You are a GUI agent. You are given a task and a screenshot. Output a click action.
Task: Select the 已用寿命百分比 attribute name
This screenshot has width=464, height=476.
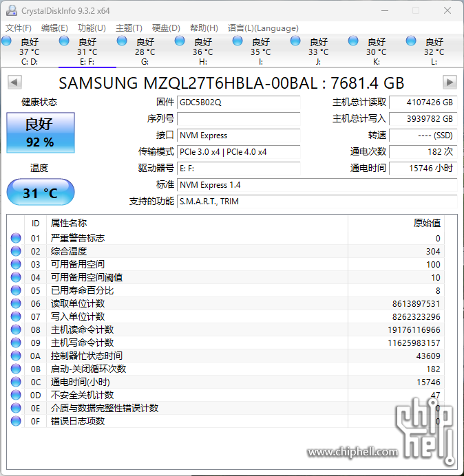(x=82, y=290)
